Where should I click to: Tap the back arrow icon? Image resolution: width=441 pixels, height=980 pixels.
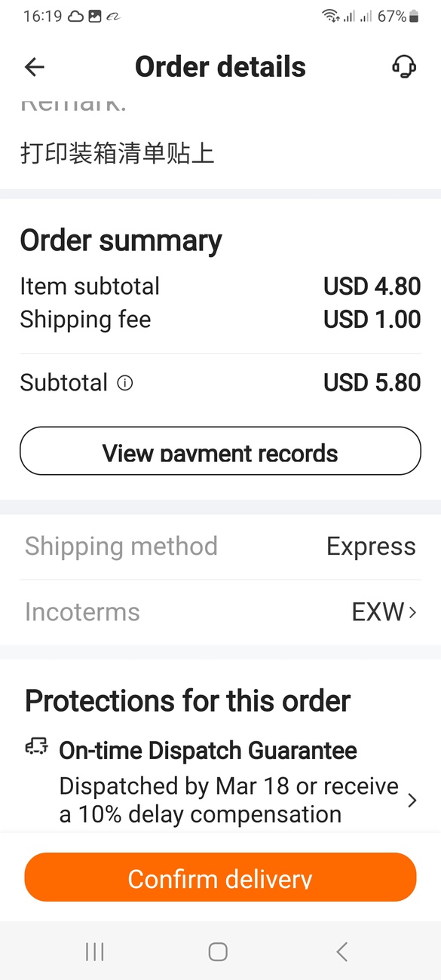click(x=35, y=67)
